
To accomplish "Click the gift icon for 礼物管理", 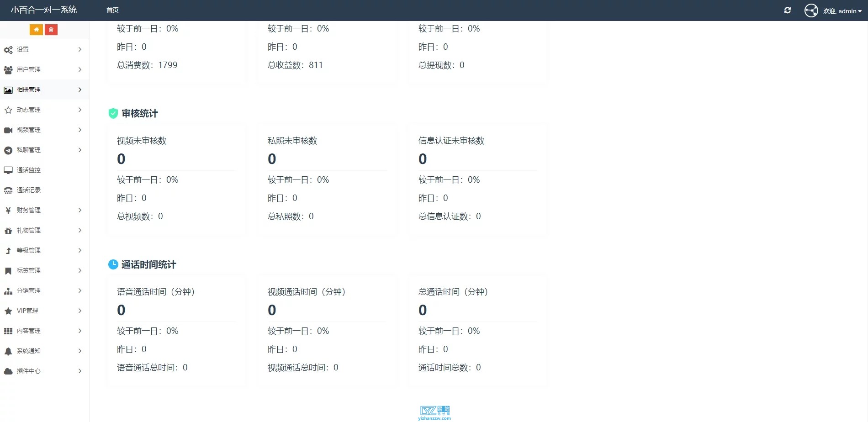I will coord(8,230).
